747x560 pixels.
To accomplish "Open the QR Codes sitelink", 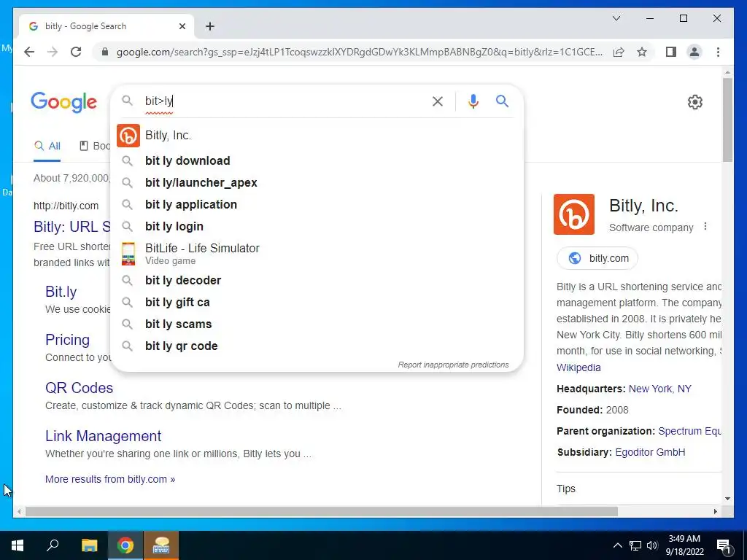I will (x=79, y=388).
